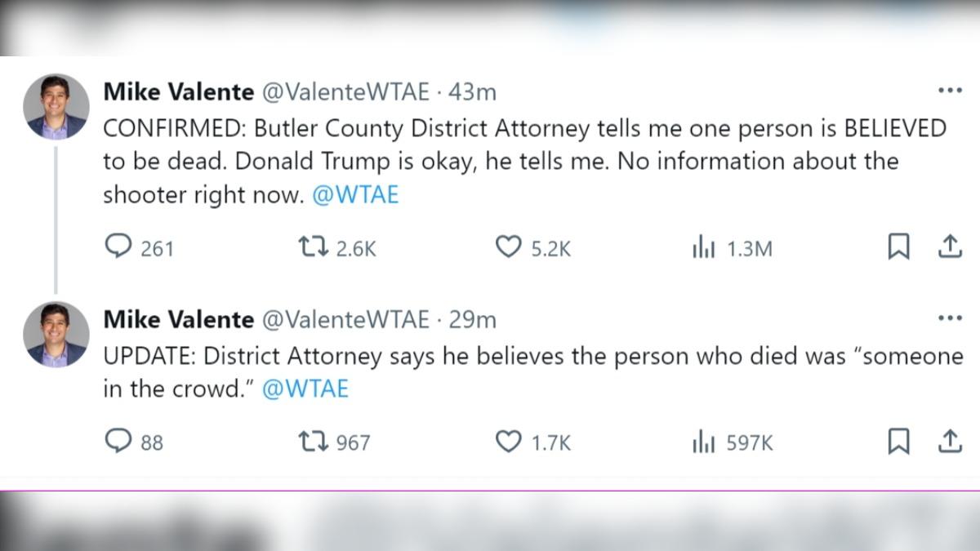The width and height of the screenshot is (980, 551).
Task: Reply to the CONFIRMED tweet
Action: coord(119,247)
